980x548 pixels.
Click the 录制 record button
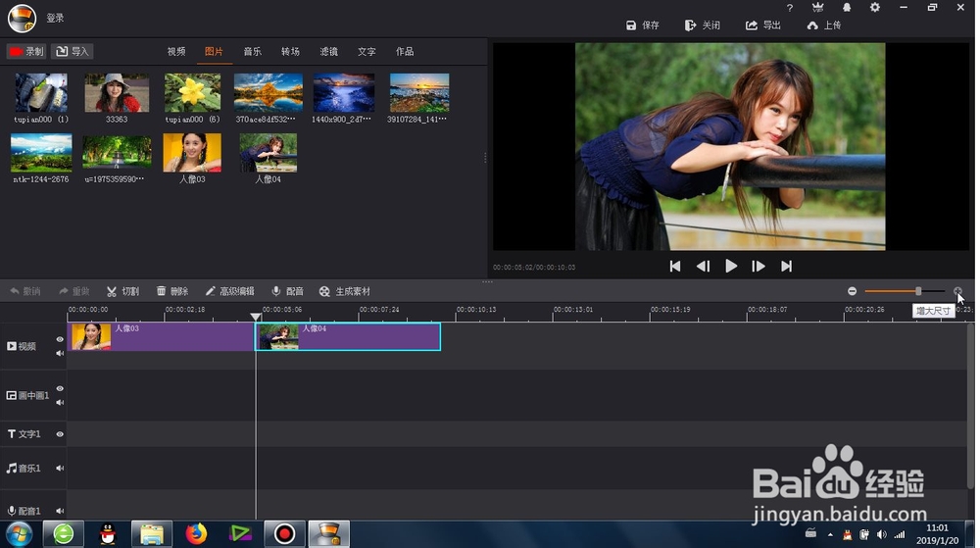tap(26, 51)
